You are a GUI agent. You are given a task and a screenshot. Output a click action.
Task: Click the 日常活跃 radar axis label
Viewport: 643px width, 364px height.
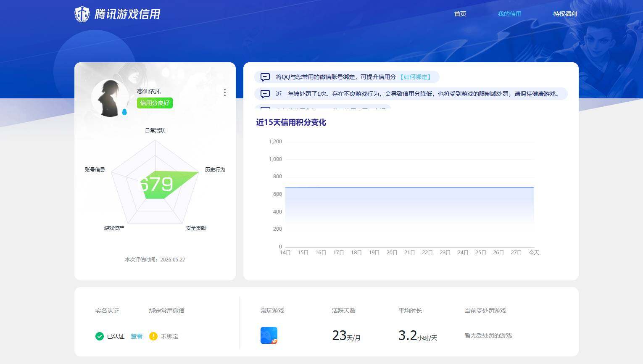[155, 130]
